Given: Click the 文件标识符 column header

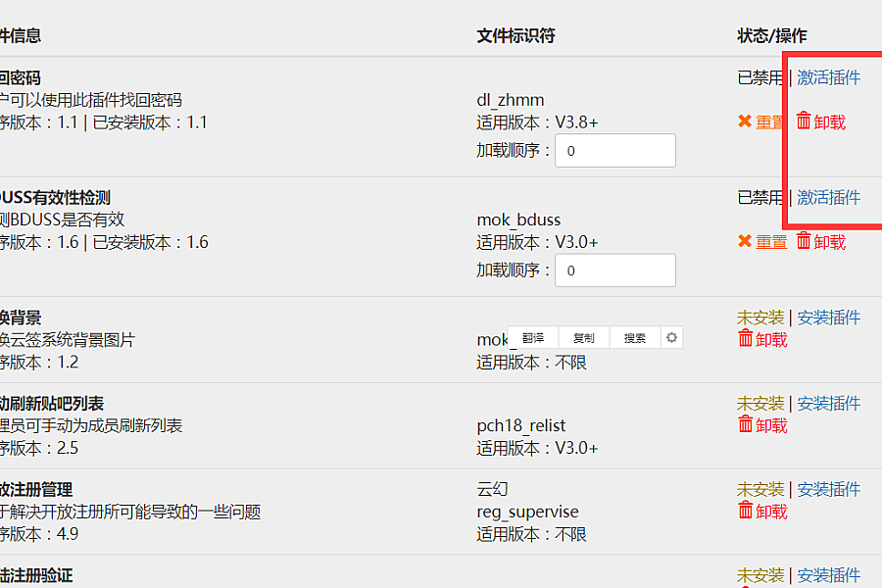Looking at the screenshot, I should click(515, 35).
